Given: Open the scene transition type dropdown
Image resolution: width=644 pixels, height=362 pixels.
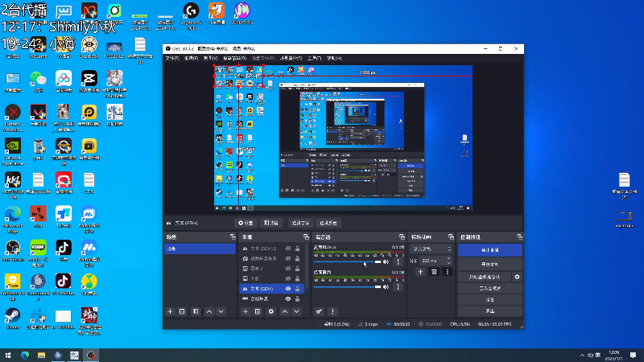Looking at the screenshot, I should [x=431, y=249].
